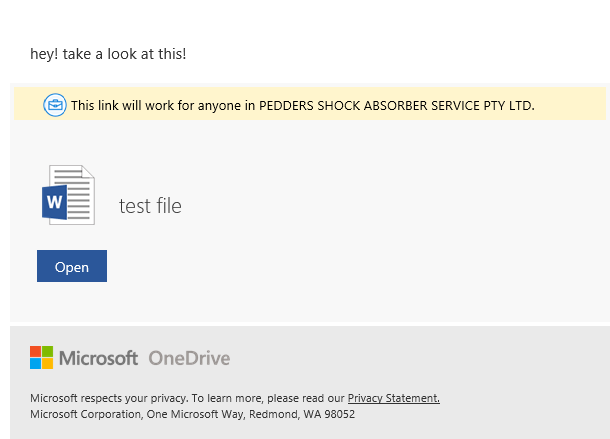Click the red square of the Microsoft logo
610x439 pixels.
(x=35, y=351)
